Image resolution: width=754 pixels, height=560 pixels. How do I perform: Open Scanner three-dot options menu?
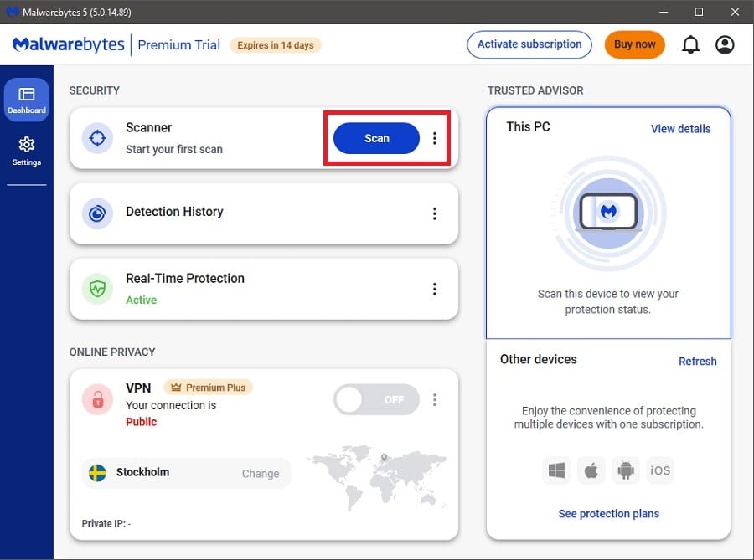click(434, 138)
